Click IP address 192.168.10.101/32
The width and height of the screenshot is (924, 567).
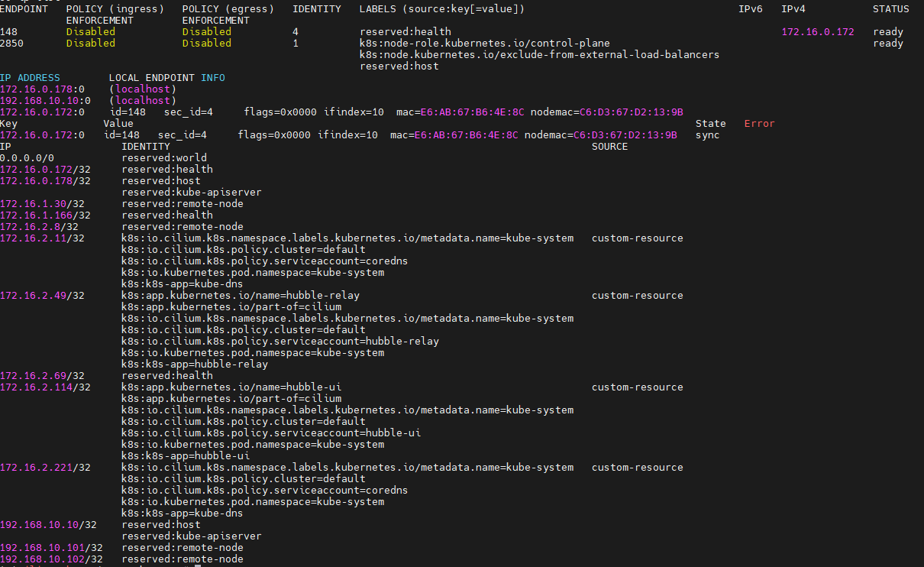point(50,548)
